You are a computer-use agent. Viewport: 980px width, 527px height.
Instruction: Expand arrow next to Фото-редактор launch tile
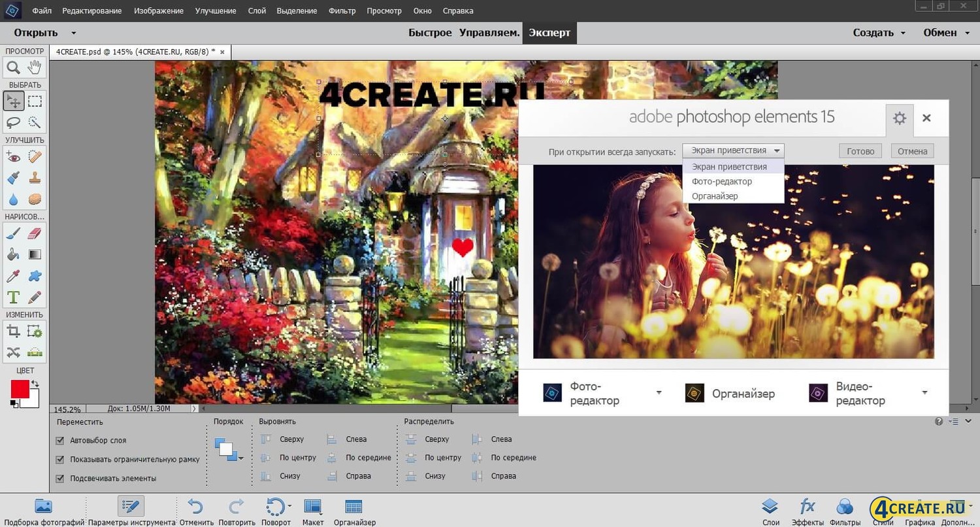(659, 392)
